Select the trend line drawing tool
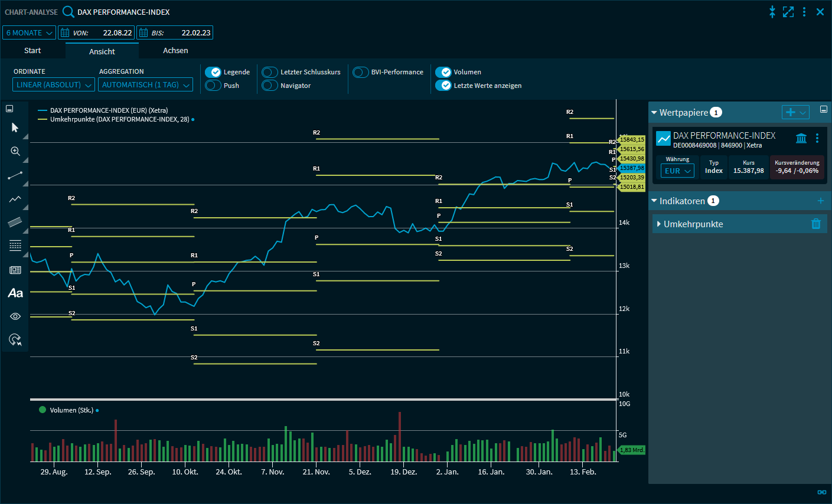The height and width of the screenshot is (504, 832). pos(15,175)
